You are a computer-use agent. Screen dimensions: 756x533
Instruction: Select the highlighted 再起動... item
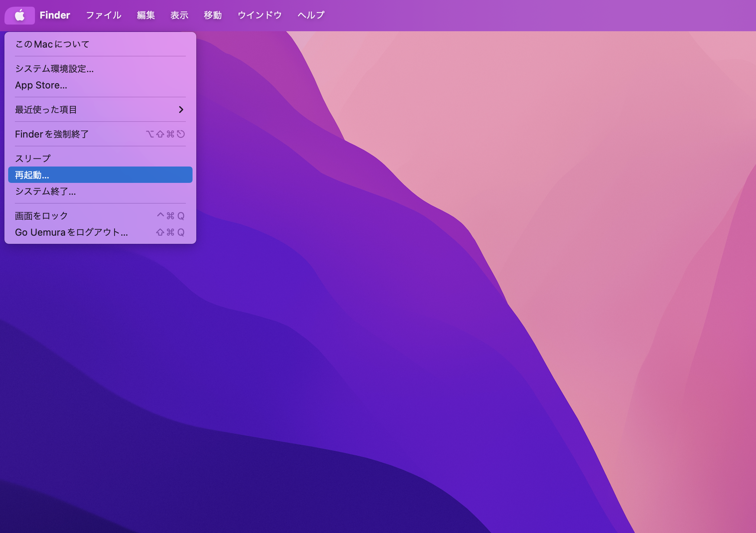(100, 175)
